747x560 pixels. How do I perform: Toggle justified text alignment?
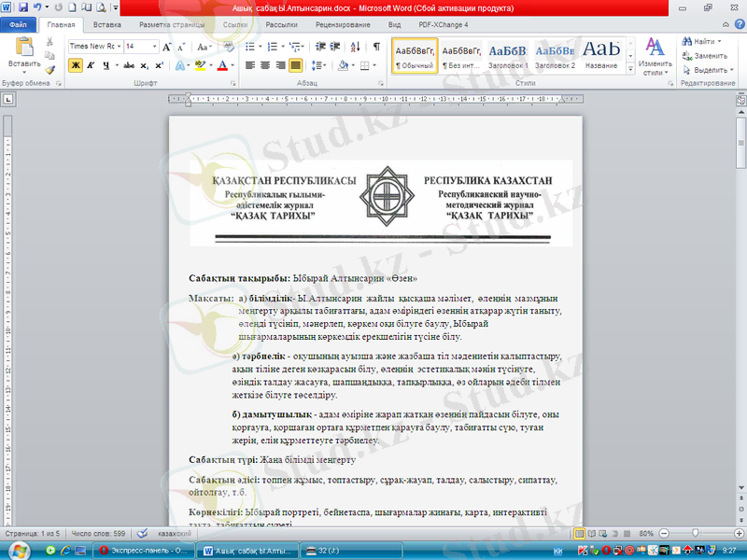[296, 65]
